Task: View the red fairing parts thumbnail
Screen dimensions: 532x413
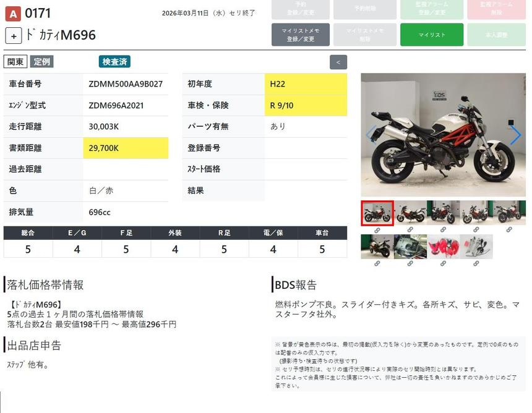Action: click(443, 246)
